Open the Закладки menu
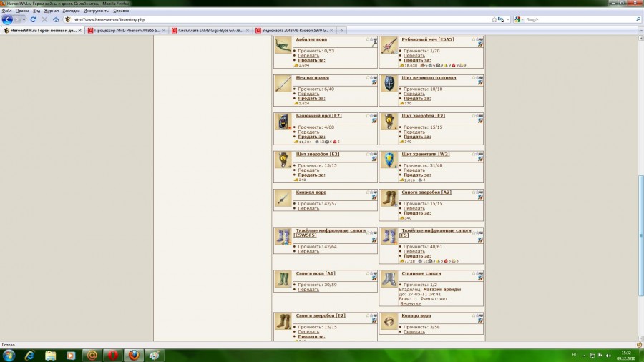This screenshot has height=362, width=644. pos(71,11)
